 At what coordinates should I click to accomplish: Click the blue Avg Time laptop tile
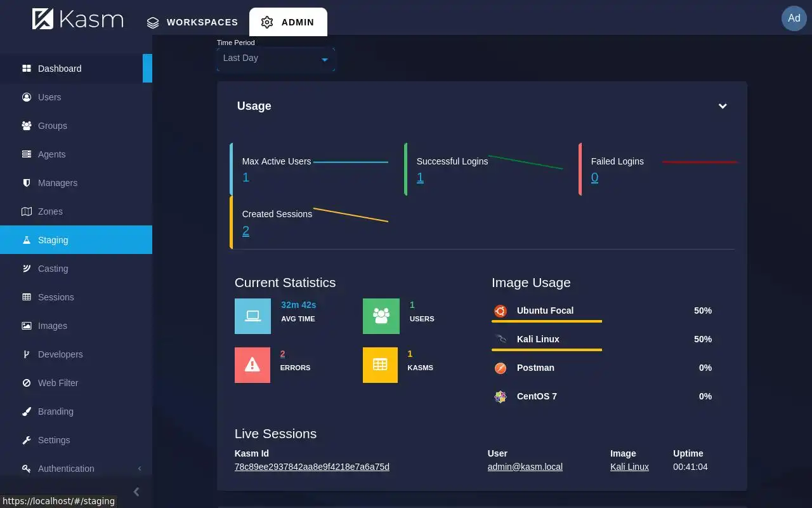[x=252, y=316]
